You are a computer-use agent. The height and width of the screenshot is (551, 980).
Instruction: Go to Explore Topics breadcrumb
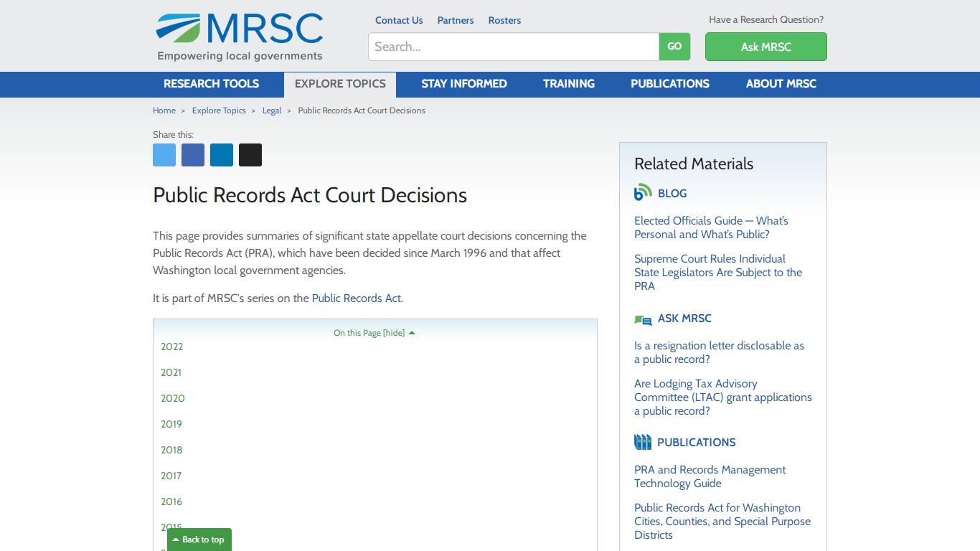coord(219,110)
